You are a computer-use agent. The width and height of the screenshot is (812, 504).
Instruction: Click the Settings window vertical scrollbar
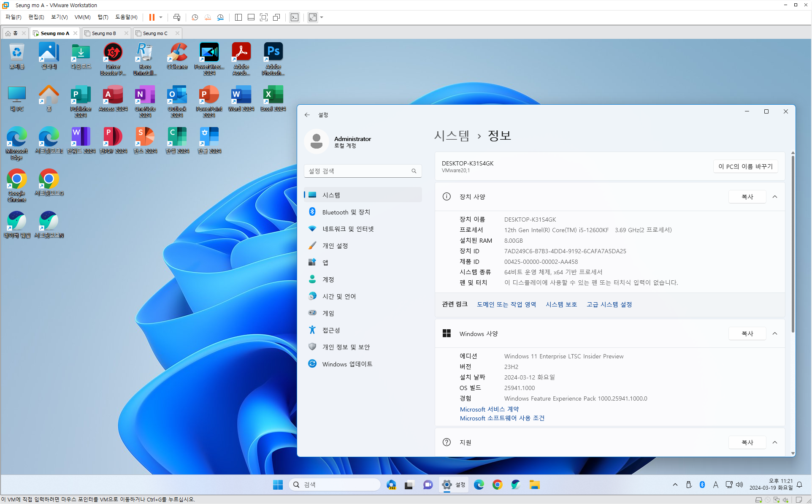coord(793,245)
